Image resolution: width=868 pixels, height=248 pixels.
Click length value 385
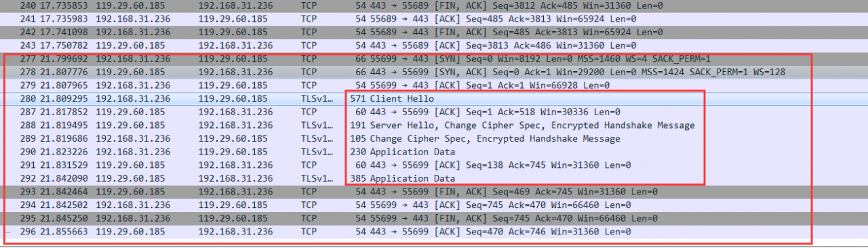[359, 179]
